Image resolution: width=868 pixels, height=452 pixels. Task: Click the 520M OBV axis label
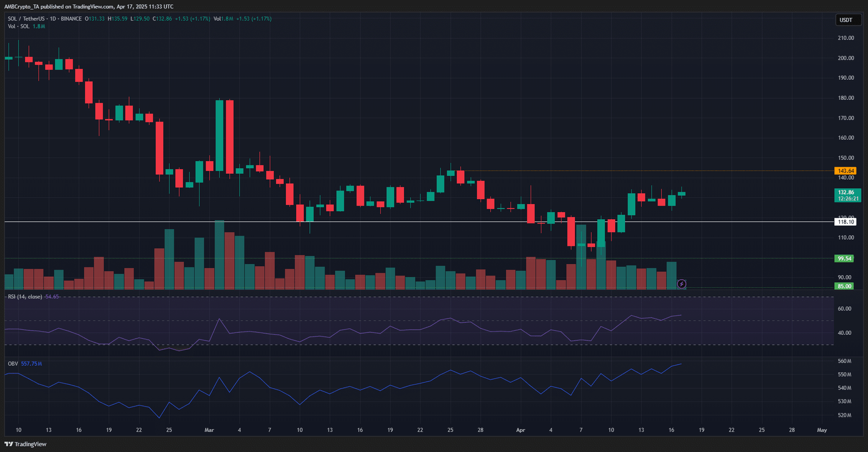(845, 415)
